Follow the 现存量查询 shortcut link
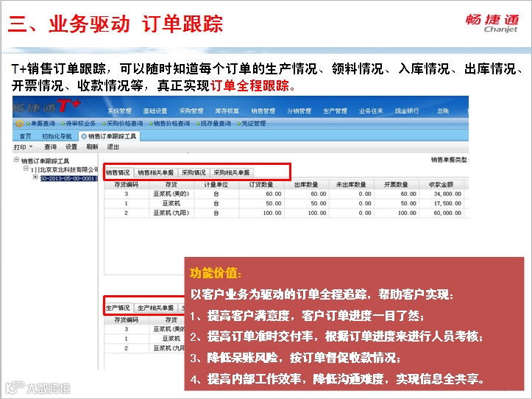532x399 pixels. coord(216,124)
